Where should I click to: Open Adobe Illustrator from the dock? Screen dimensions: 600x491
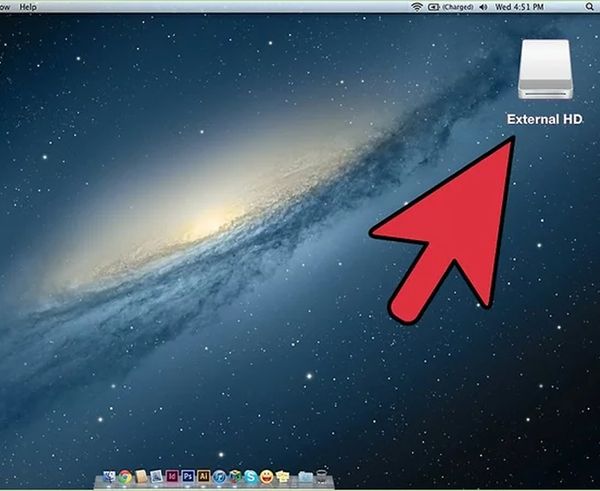203,476
